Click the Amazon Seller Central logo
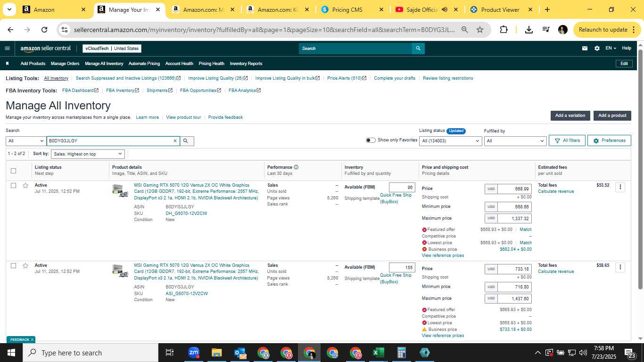The image size is (644, 362). (46, 48)
